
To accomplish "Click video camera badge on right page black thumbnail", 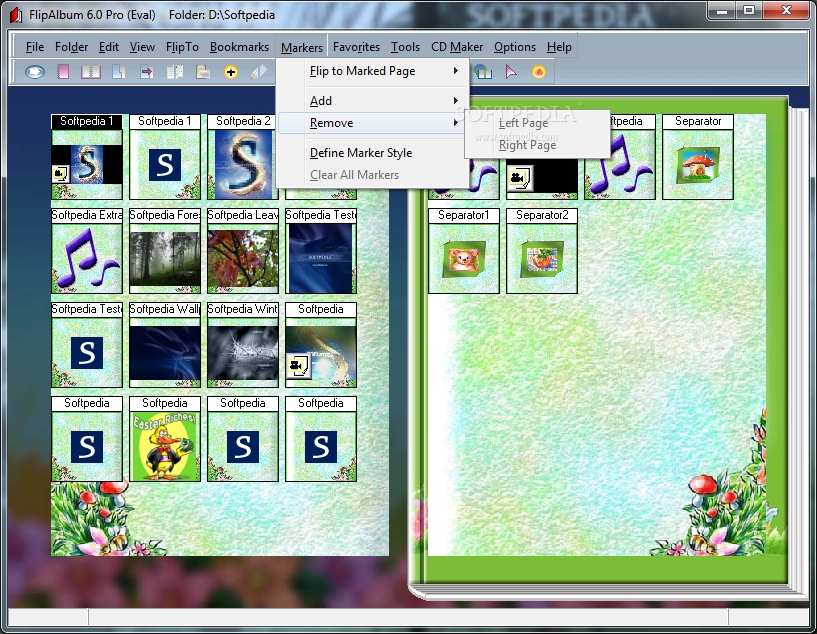I will 519,179.
